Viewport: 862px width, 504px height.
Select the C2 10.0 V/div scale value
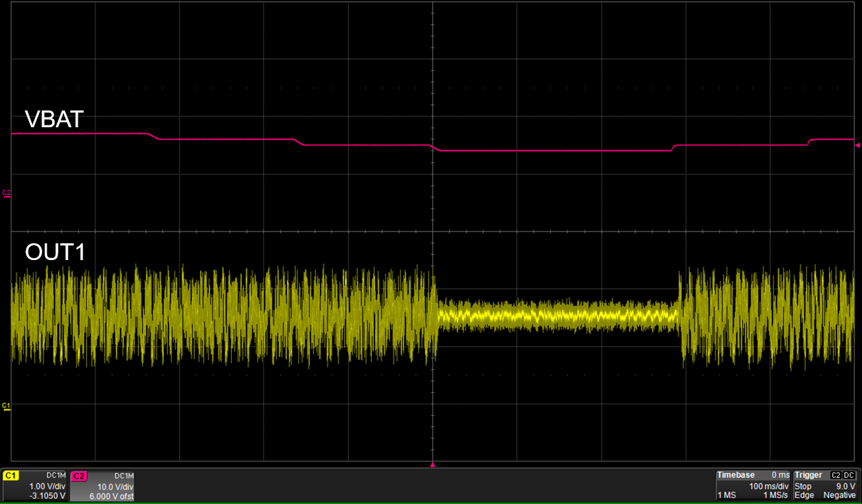point(116,486)
